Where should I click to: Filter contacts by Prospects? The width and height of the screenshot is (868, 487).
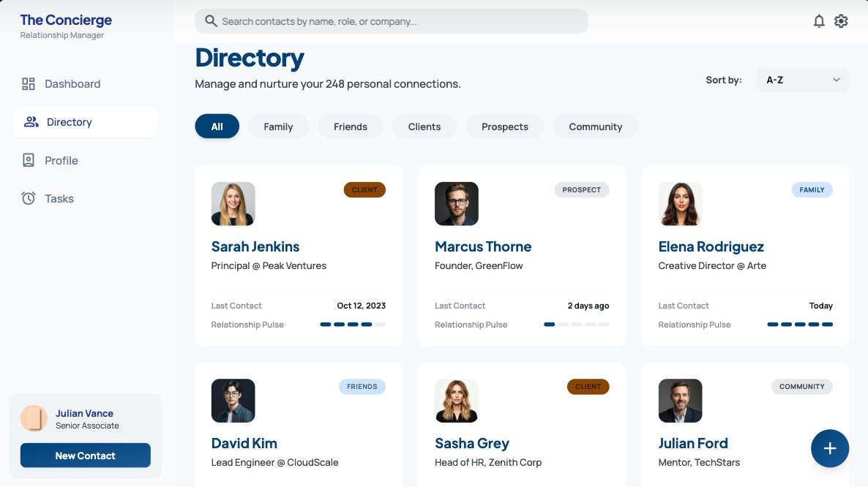pyautogui.click(x=505, y=127)
